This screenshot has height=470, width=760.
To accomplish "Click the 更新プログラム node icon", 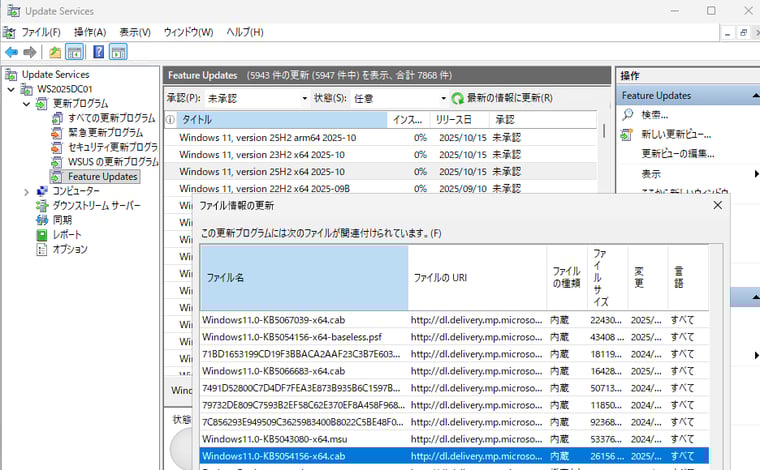I will [42, 104].
